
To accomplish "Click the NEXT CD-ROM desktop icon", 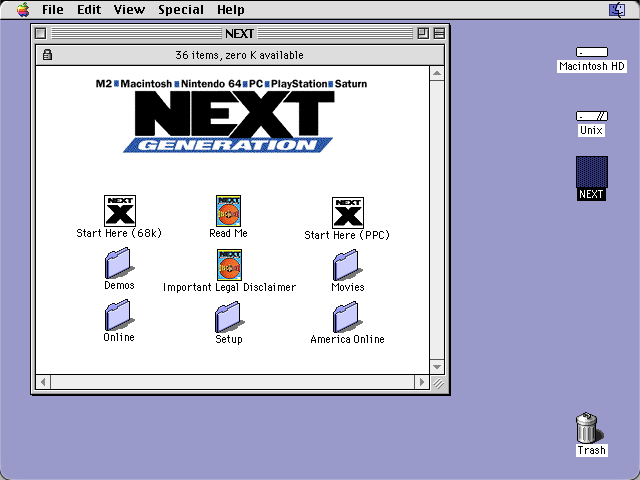I will [x=592, y=172].
